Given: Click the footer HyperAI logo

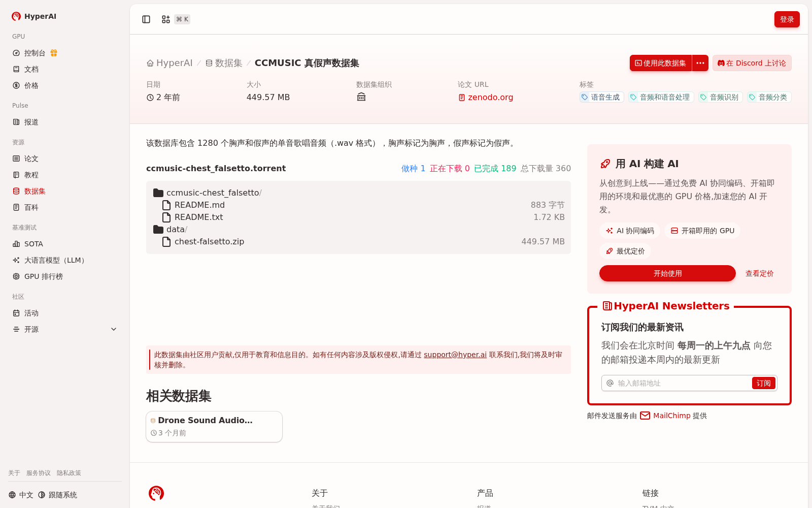Looking at the screenshot, I should tap(156, 493).
